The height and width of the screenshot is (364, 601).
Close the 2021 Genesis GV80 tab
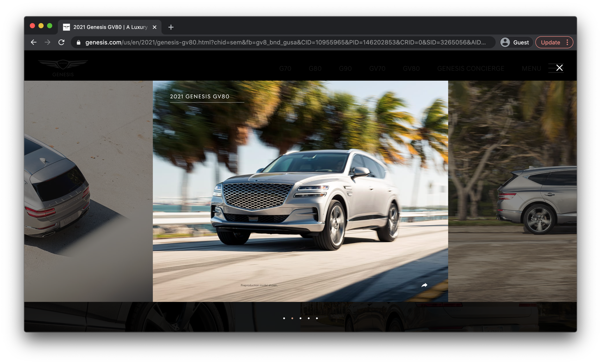[x=154, y=27]
